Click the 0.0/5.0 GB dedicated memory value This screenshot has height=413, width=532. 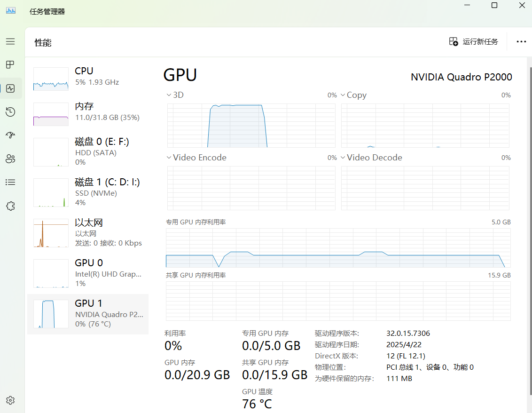[x=271, y=346]
